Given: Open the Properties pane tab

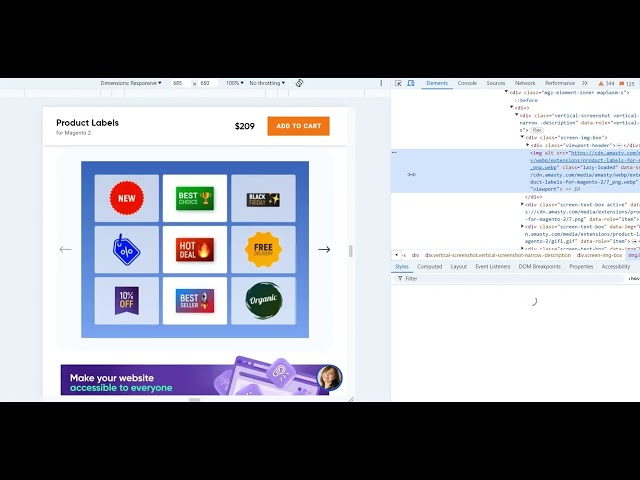Looking at the screenshot, I should 581,267.
